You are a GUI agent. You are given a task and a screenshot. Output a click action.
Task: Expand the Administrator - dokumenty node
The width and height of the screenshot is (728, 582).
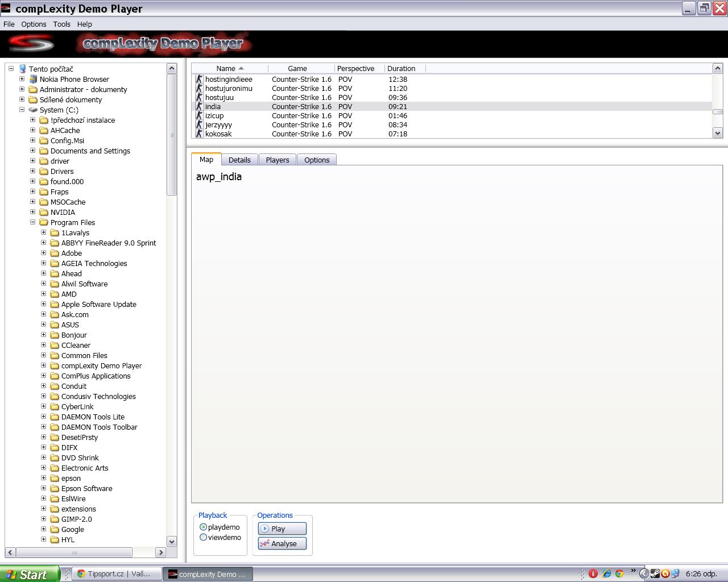click(x=22, y=89)
